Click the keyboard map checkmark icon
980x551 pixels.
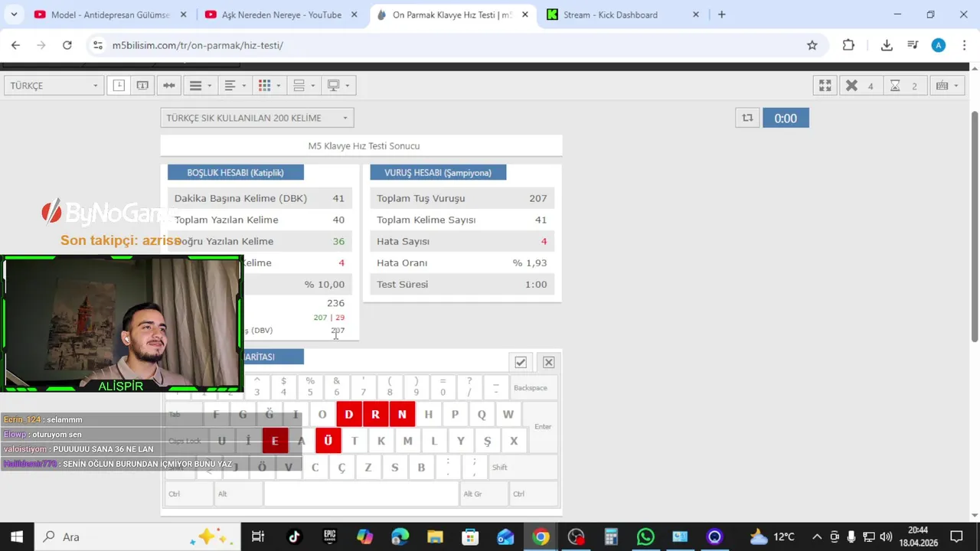click(521, 362)
